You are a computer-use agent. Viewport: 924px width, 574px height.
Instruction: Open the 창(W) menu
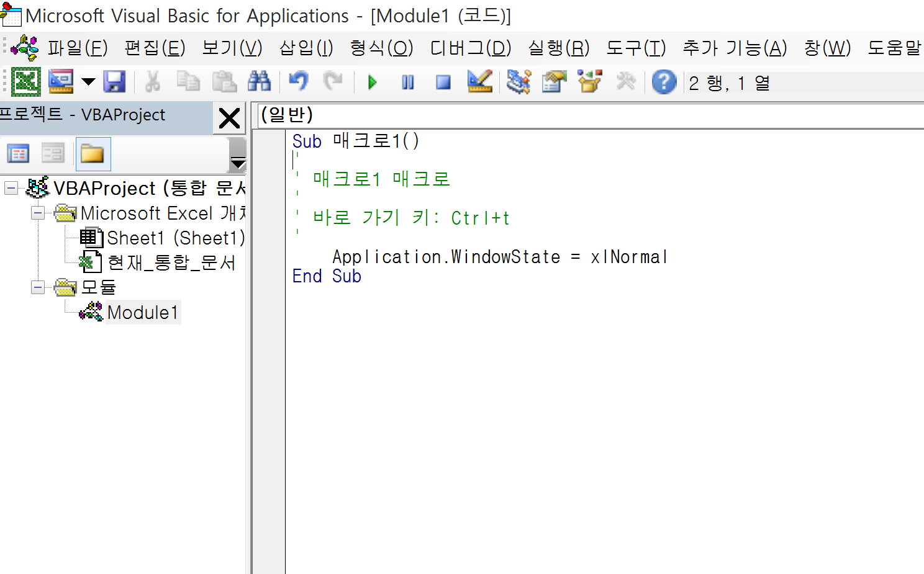tap(827, 48)
